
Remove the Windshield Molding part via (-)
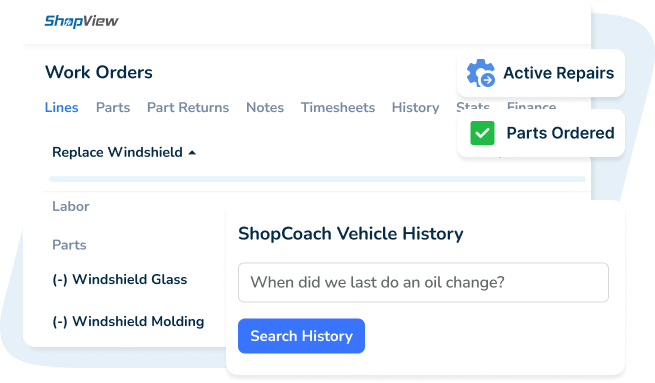point(60,322)
